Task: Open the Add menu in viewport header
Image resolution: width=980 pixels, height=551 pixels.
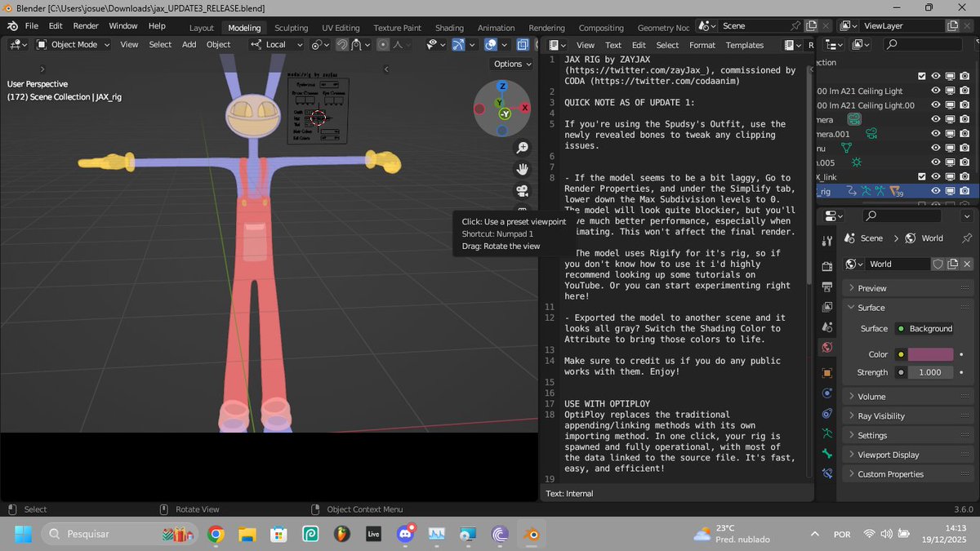Action: pos(189,45)
